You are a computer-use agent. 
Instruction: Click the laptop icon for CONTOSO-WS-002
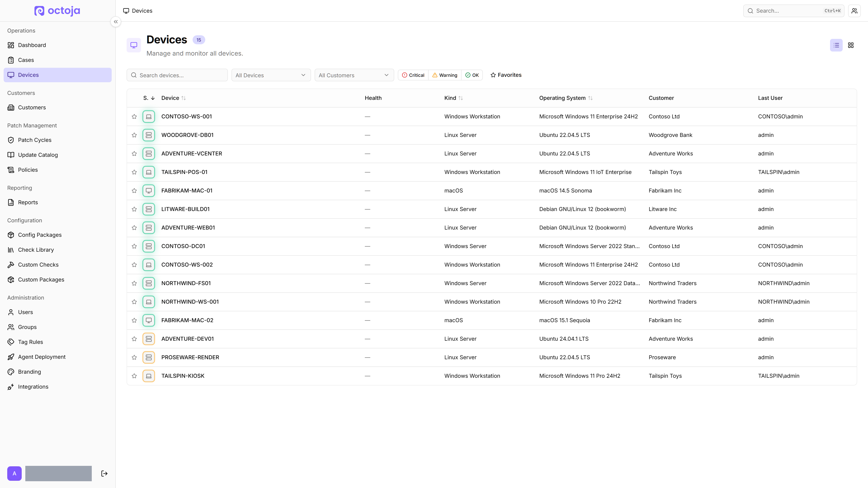[x=149, y=265]
